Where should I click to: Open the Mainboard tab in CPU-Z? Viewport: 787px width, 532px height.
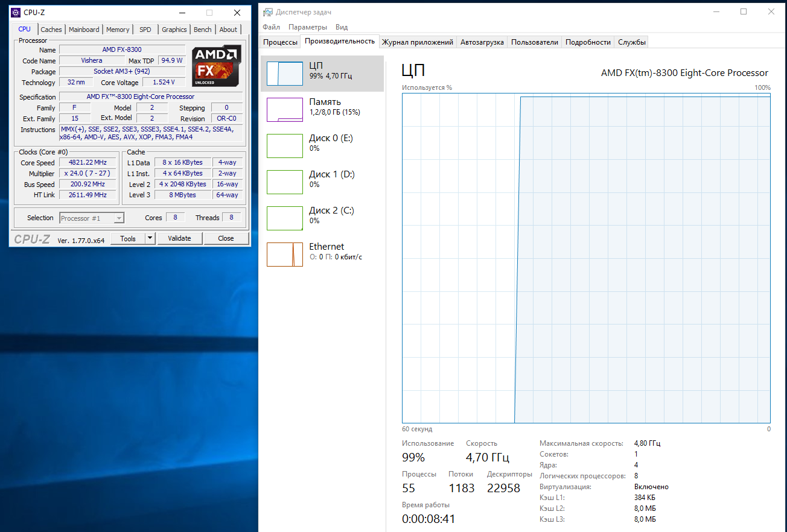[x=84, y=30]
